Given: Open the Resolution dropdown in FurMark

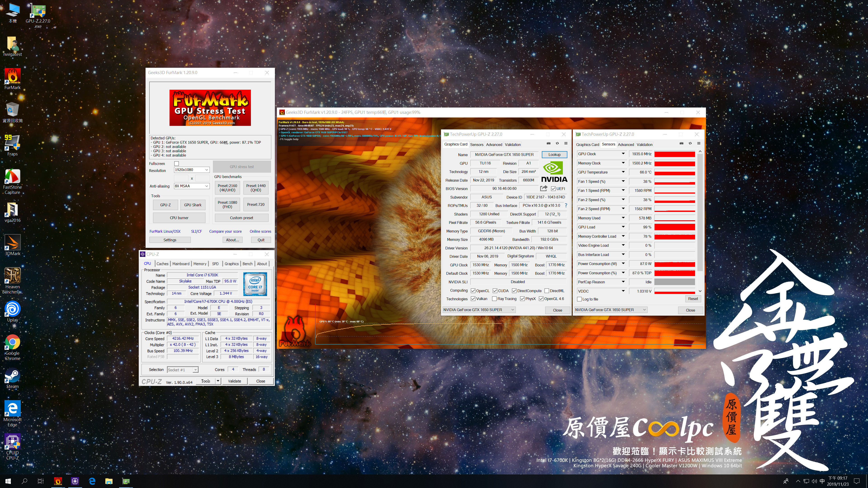Looking at the screenshot, I should (x=192, y=170).
